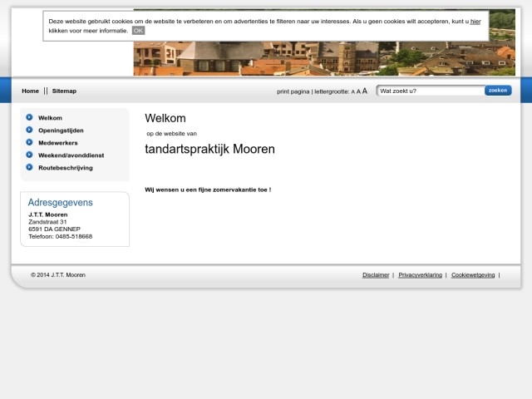Open the Privacyverklaring footer link
This screenshot has height=399, width=532.
[420, 275]
